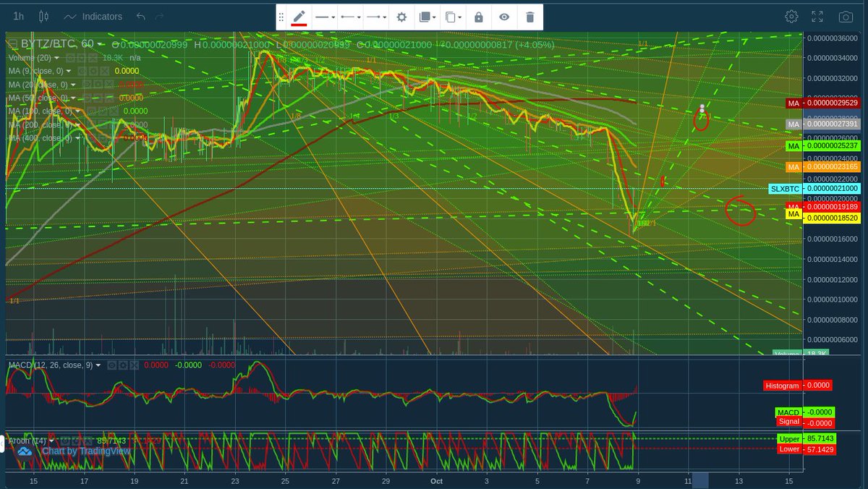Open MACD indicator settings gear
Viewport: 868px width, 489px height.
(x=123, y=365)
